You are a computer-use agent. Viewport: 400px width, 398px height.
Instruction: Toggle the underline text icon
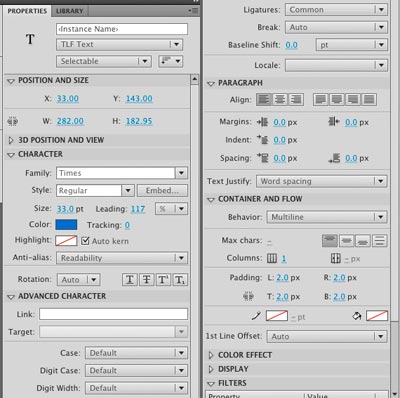[130, 280]
